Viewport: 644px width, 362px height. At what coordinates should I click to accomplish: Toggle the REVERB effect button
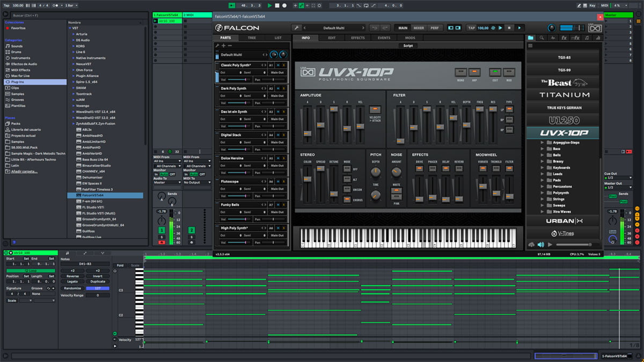tap(459, 168)
